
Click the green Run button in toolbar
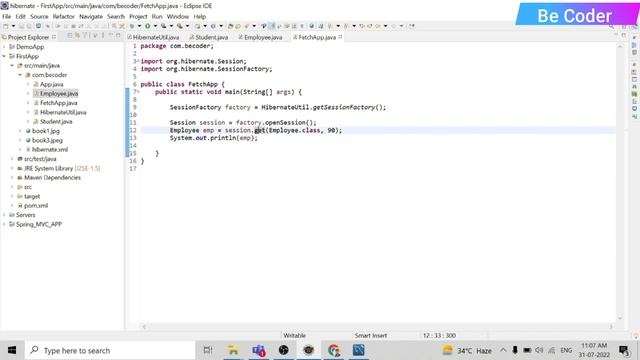(147, 26)
